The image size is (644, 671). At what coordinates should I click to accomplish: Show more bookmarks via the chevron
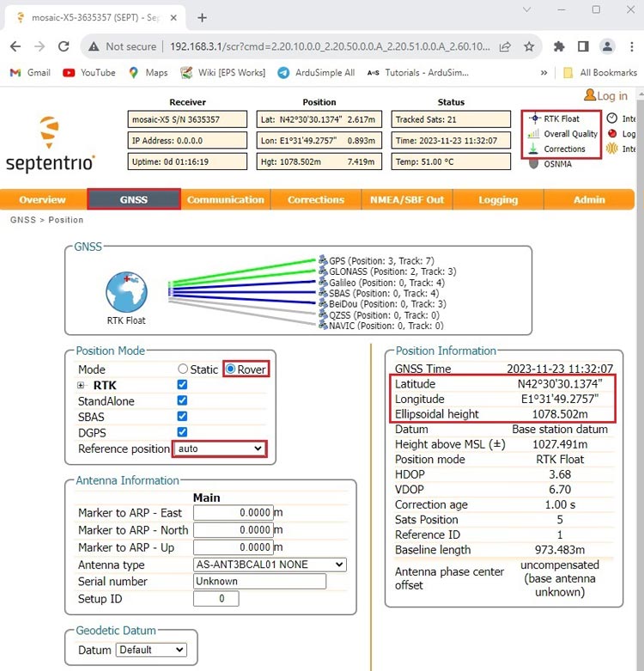point(544,73)
